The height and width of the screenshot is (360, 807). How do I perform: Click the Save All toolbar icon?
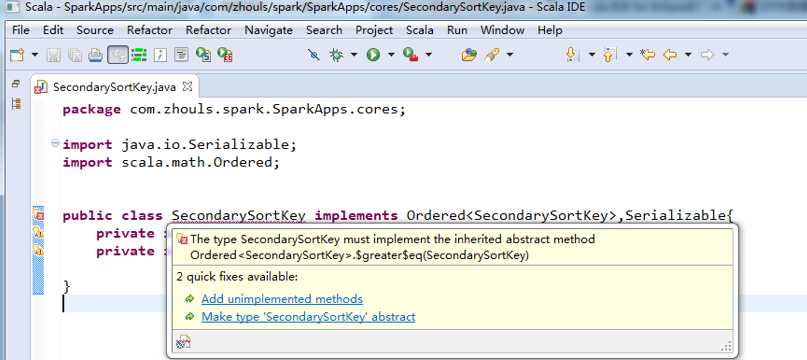tap(75, 55)
